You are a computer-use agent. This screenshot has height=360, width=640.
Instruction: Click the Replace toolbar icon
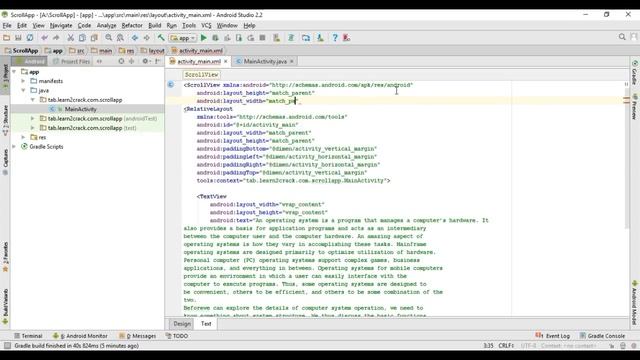point(120,38)
